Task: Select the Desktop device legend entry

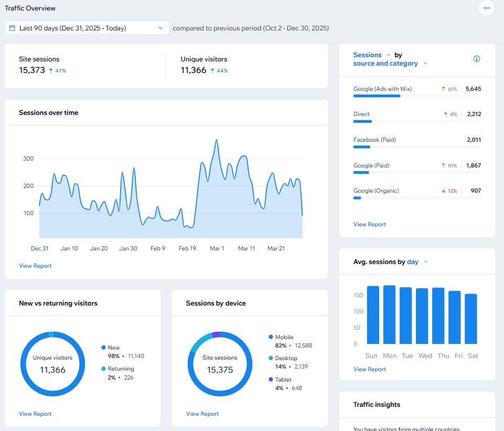Action: click(x=288, y=362)
